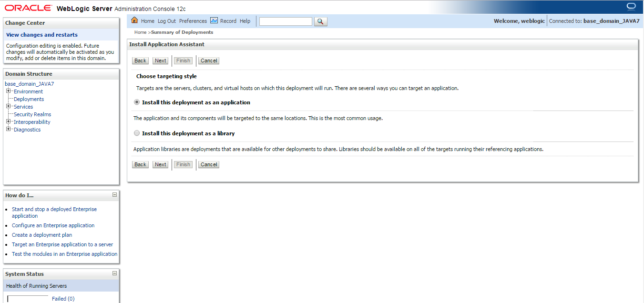The height and width of the screenshot is (303, 644).
Task: Expand the Diagnostics tree node
Action: (x=8, y=129)
